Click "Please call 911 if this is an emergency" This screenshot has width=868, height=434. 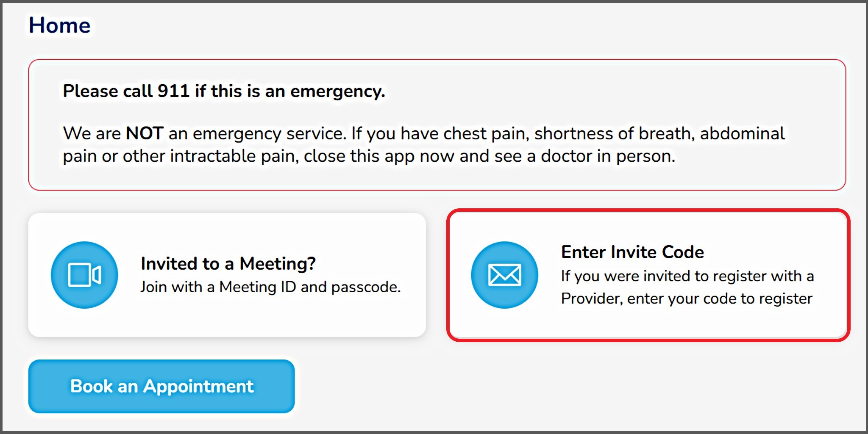[224, 91]
